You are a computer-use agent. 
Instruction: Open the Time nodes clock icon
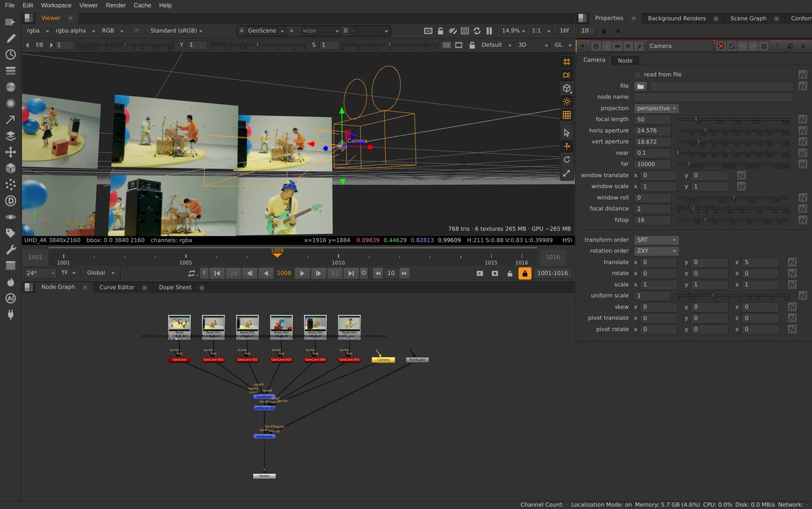point(11,54)
